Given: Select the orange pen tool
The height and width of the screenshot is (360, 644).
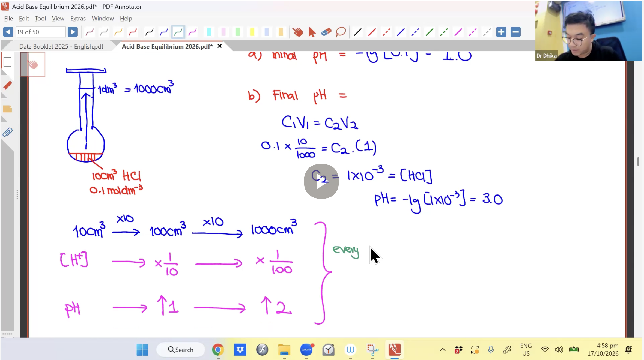Looking at the screenshot, I should click(118, 32).
